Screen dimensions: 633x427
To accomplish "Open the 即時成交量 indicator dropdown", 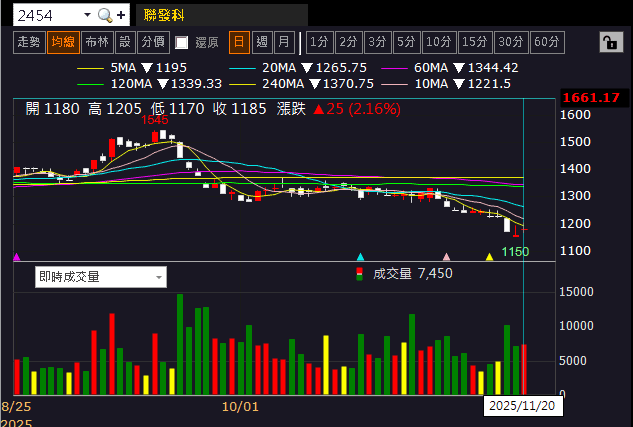I will [x=101, y=277].
